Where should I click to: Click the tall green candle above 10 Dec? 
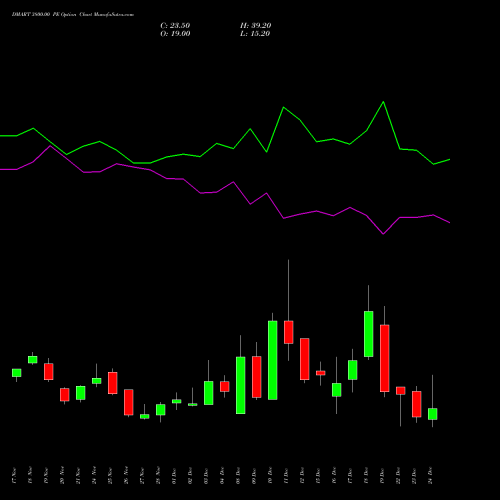tap(273, 360)
